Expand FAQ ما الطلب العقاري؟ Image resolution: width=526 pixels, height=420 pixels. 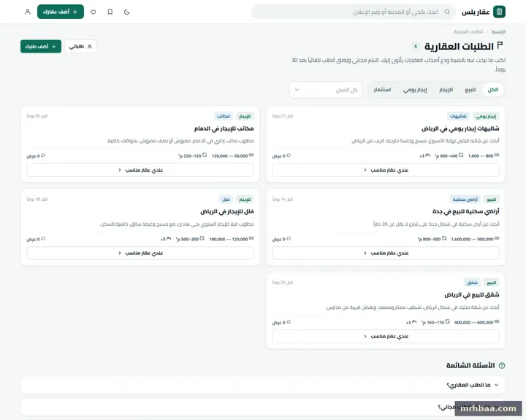(263, 385)
